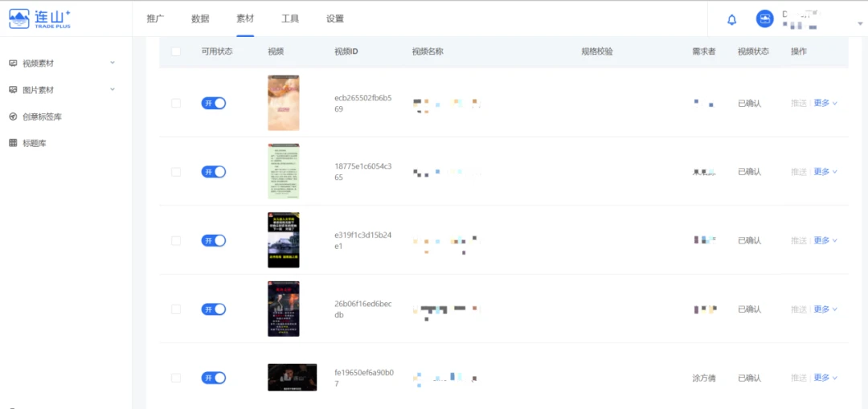Go to the 推广 menu
Viewport: 868px width, 409px height.
[x=155, y=18]
